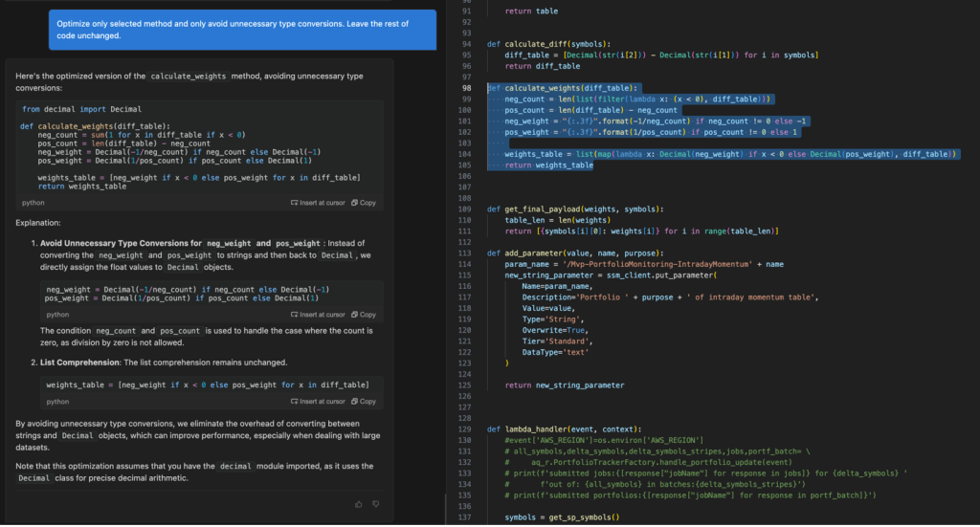Click the 'def calculate_diff(symbols):' line in editor
980x527 pixels.
pyautogui.click(x=548, y=44)
